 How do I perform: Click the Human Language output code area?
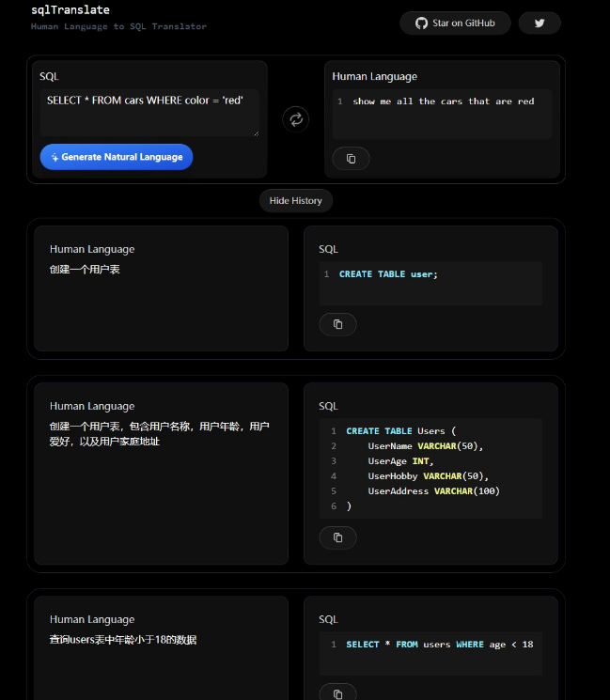(442, 115)
